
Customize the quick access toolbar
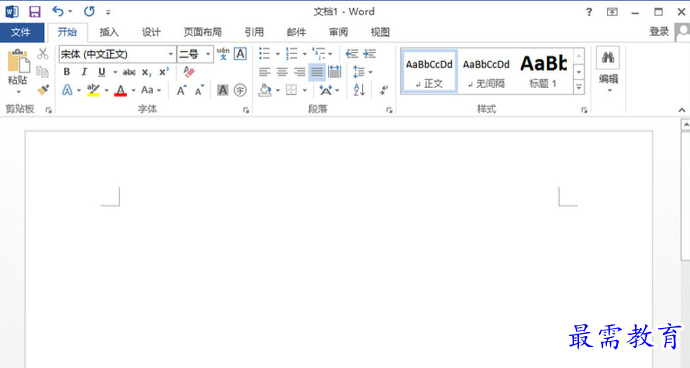pyautogui.click(x=108, y=12)
